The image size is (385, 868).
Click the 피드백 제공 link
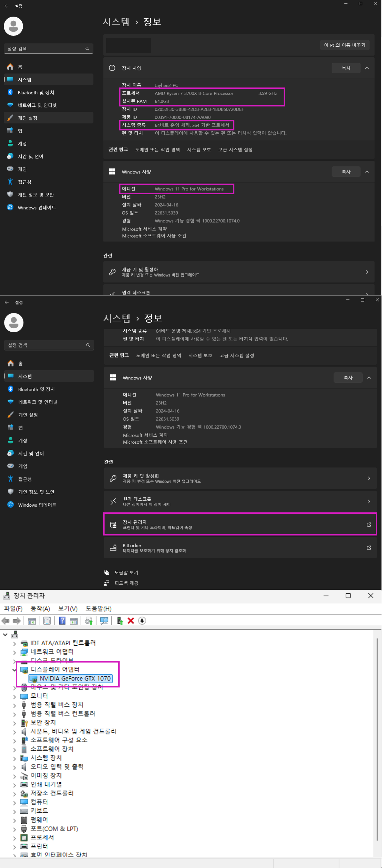pos(126,583)
